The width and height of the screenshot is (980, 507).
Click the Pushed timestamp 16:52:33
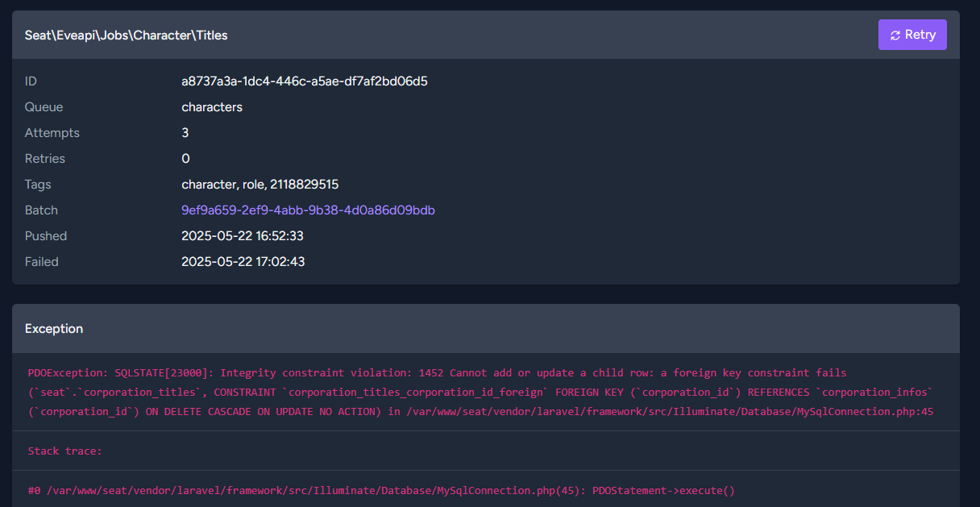click(242, 236)
